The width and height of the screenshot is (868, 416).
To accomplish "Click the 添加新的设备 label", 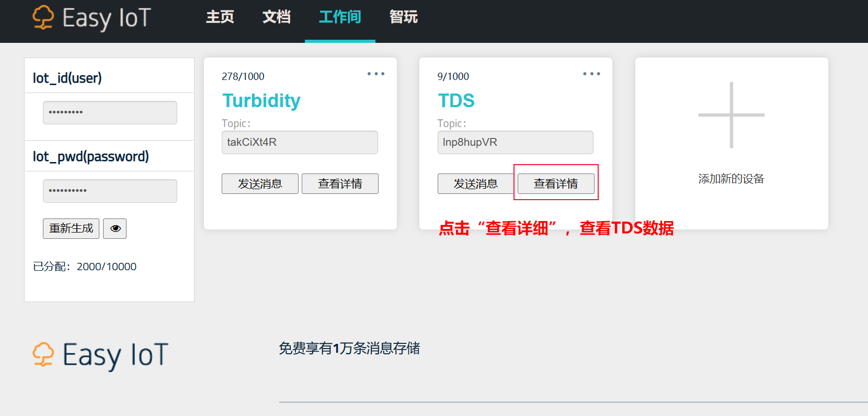I will coord(732,179).
